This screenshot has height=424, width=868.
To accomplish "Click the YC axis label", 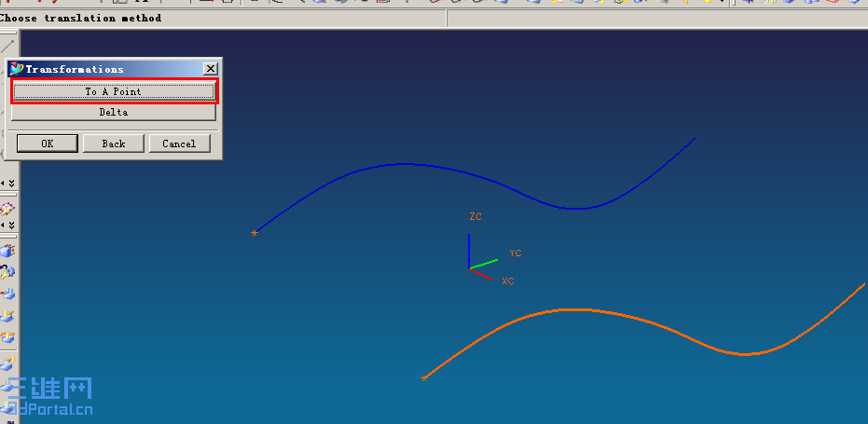I will point(516,253).
